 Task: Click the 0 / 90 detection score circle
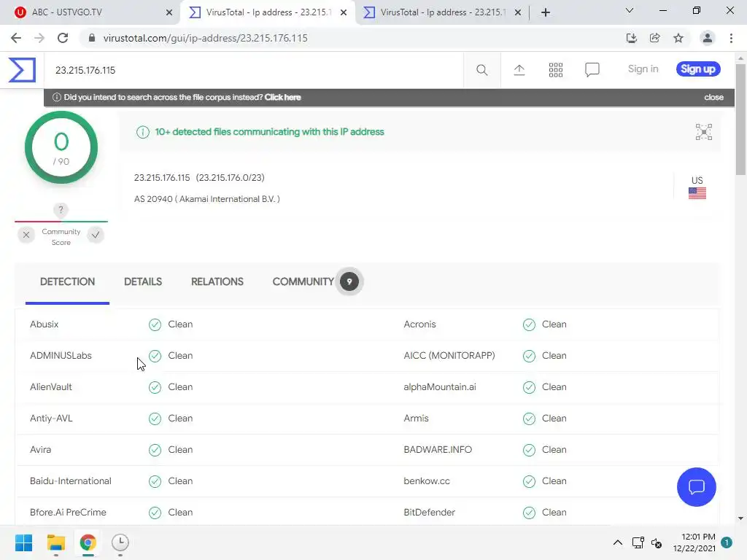(x=61, y=147)
